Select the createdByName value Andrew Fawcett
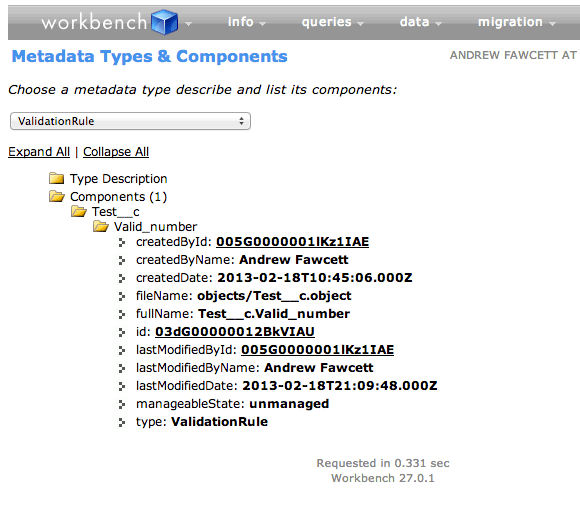The width and height of the screenshot is (580, 519). pyautogui.click(x=294, y=260)
